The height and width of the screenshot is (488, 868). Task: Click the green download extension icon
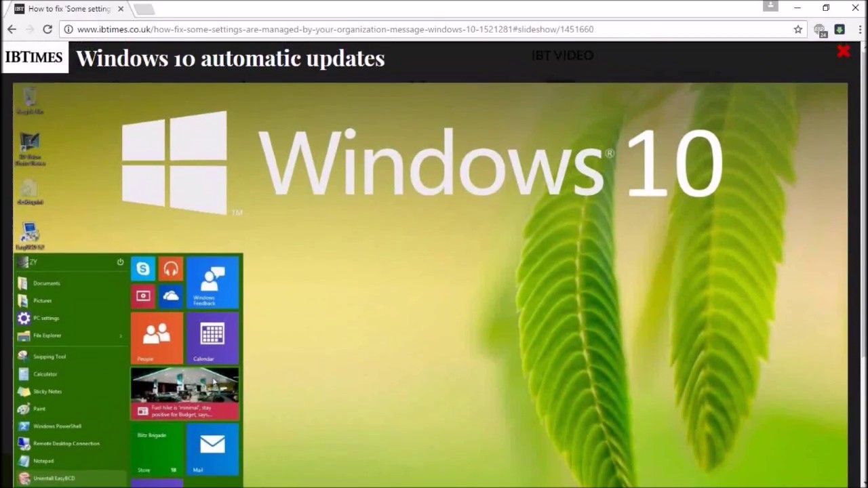pos(840,29)
